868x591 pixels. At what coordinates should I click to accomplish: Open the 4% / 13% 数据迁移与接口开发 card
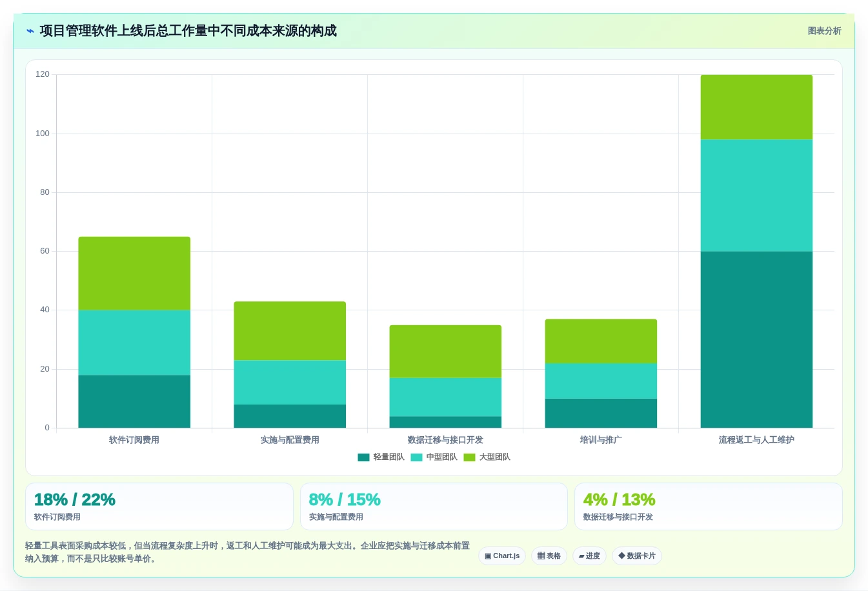(709, 506)
